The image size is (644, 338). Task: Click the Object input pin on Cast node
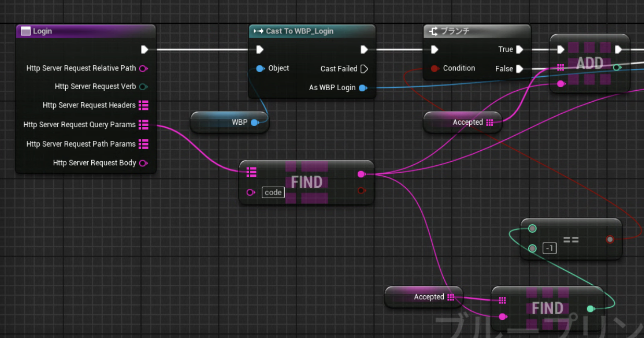point(260,68)
